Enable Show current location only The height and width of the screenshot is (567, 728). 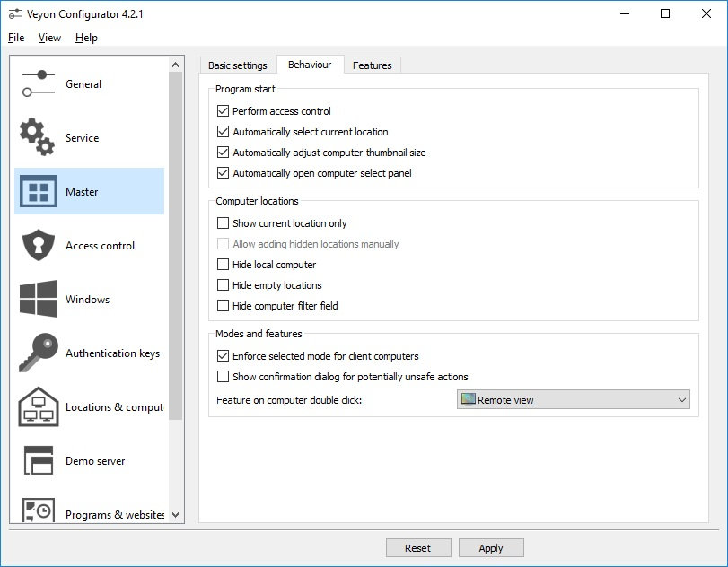(223, 223)
